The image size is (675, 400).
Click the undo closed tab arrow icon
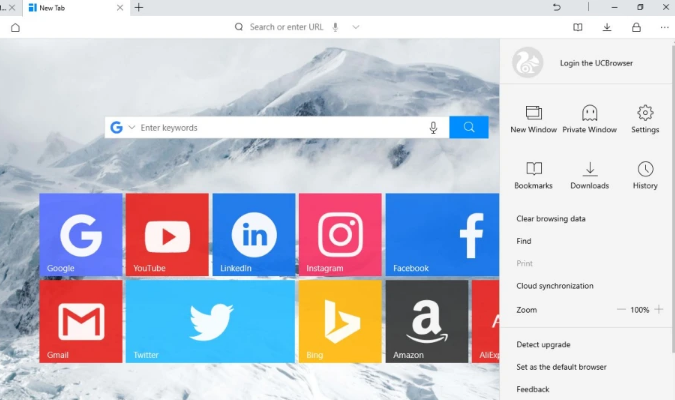[557, 7]
